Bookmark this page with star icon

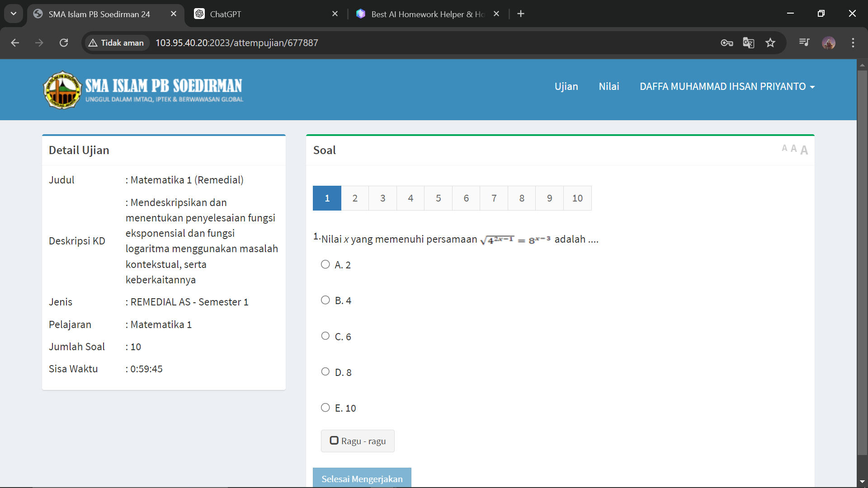pyautogui.click(x=770, y=43)
